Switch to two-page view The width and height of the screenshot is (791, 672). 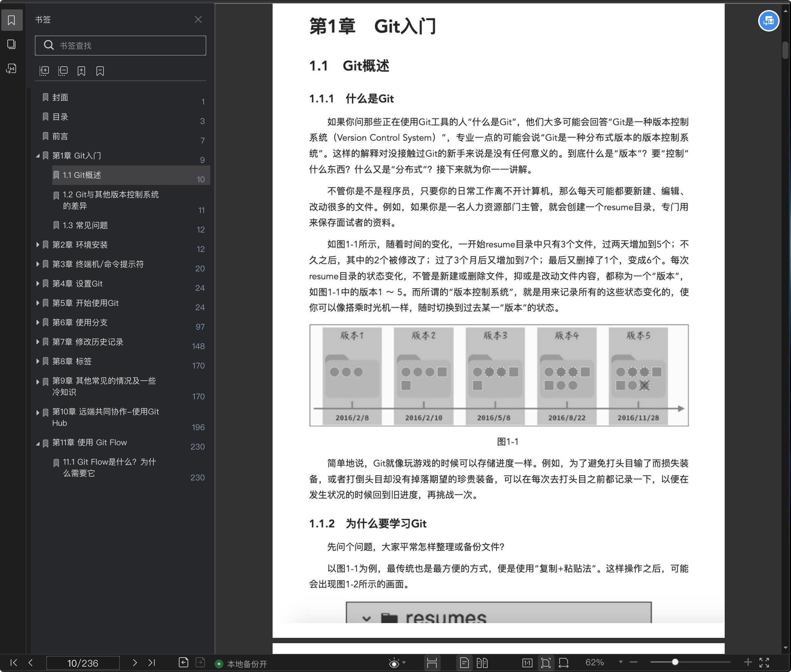(x=482, y=663)
